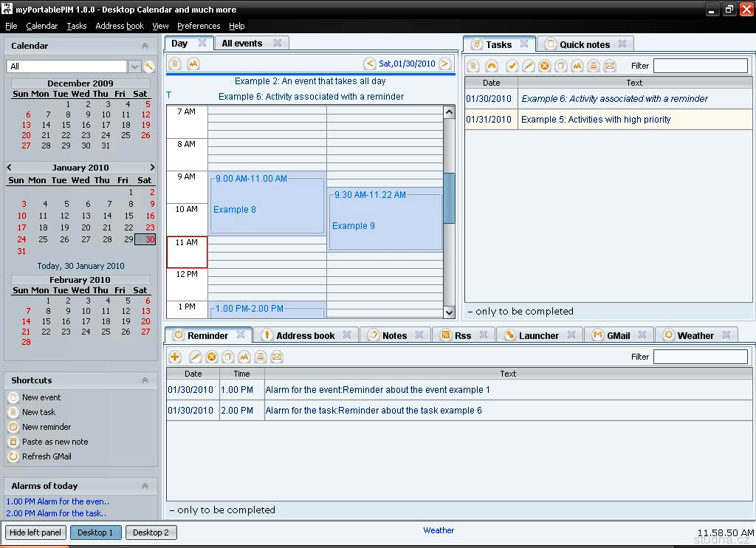Switch to the Weather tab
Image resolution: width=756 pixels, height=548 pixels.
(695, 335)
